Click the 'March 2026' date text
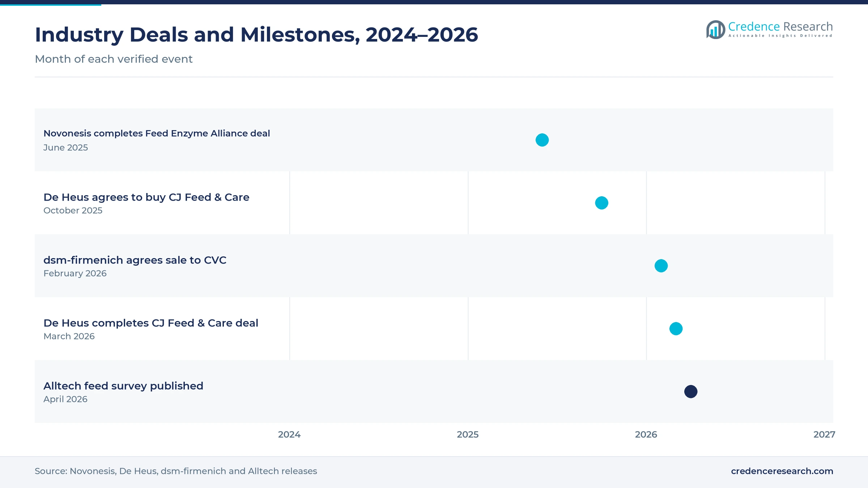This screenshot has width=868, height=488. [x=69, y=336]
